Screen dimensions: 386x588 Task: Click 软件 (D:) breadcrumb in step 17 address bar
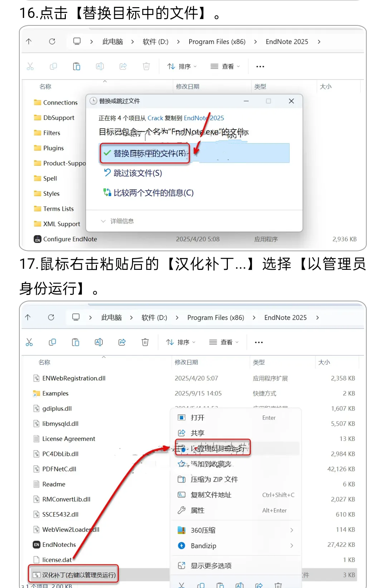(154, 317)
